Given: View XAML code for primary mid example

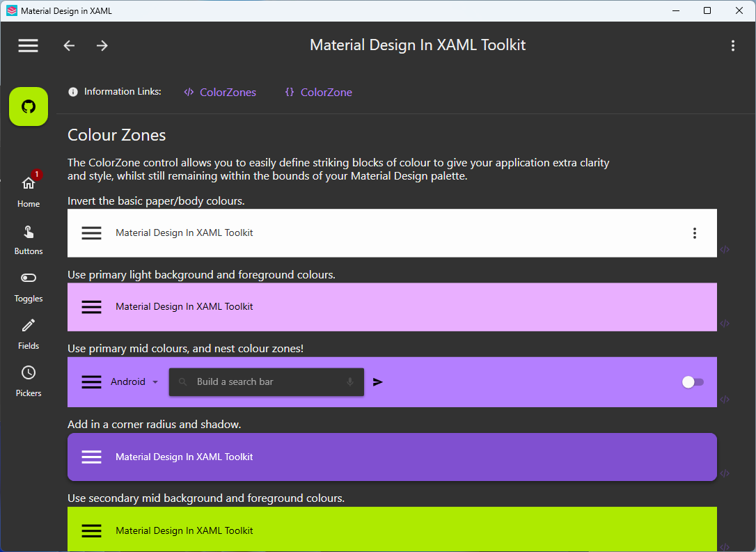Looking at the screenshot, I should [x=725, y=400].
